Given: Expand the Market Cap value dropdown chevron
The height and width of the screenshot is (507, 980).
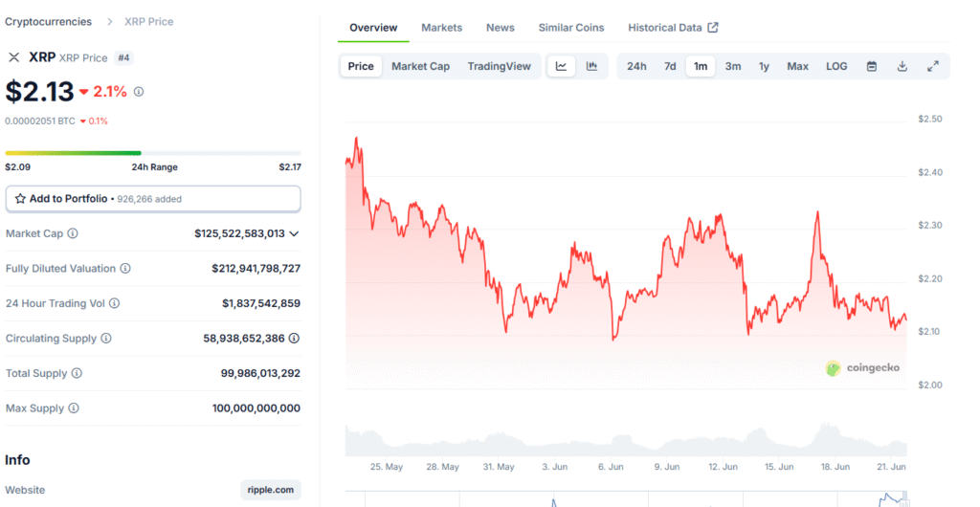Looking at the screenshot, I should coord(295,233).
